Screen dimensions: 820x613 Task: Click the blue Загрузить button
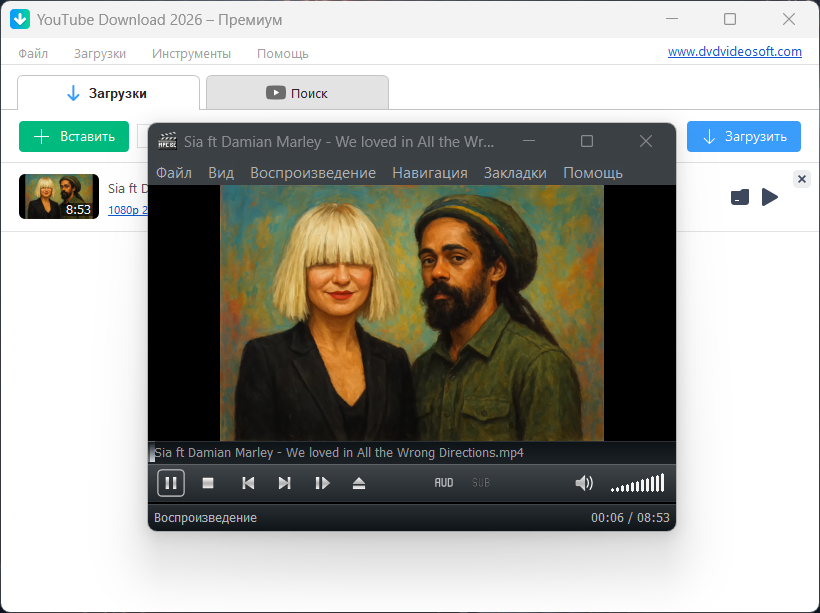pyautogui.click(x=744, y=137)
